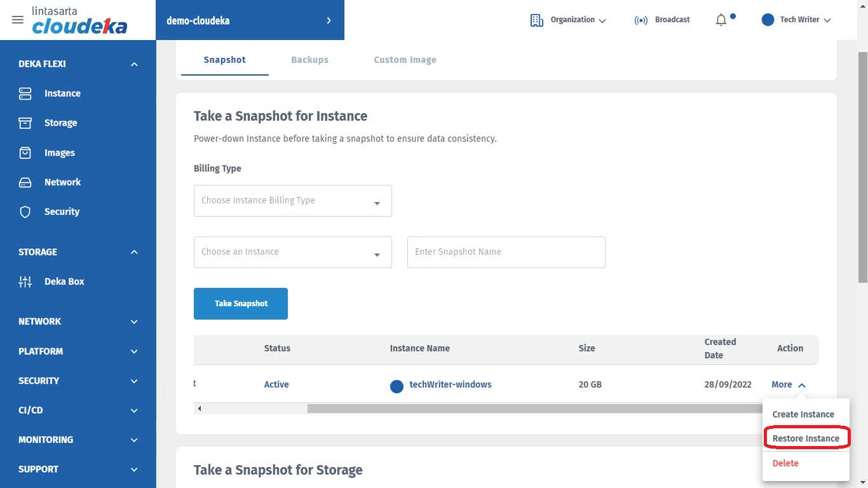Collapse the DEKA FLEXI sidebar section
Viewport: 868px width, 488px height.
[x=134, y=64]
